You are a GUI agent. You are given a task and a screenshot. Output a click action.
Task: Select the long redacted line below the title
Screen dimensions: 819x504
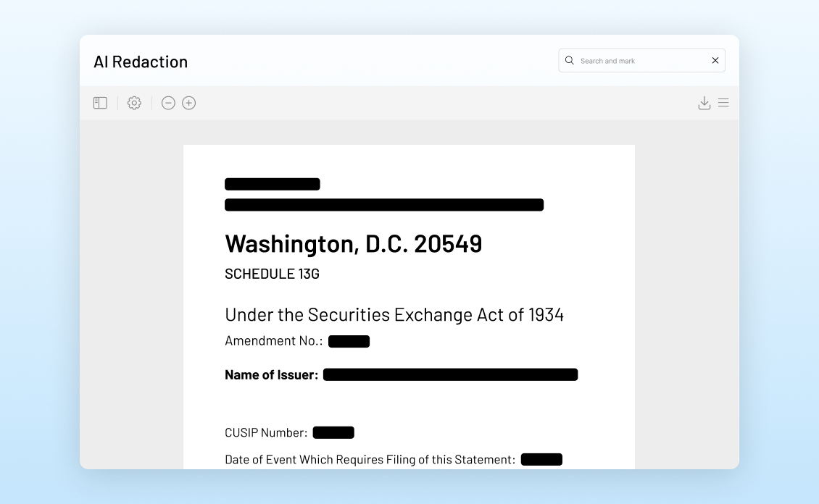pos(384,204)
